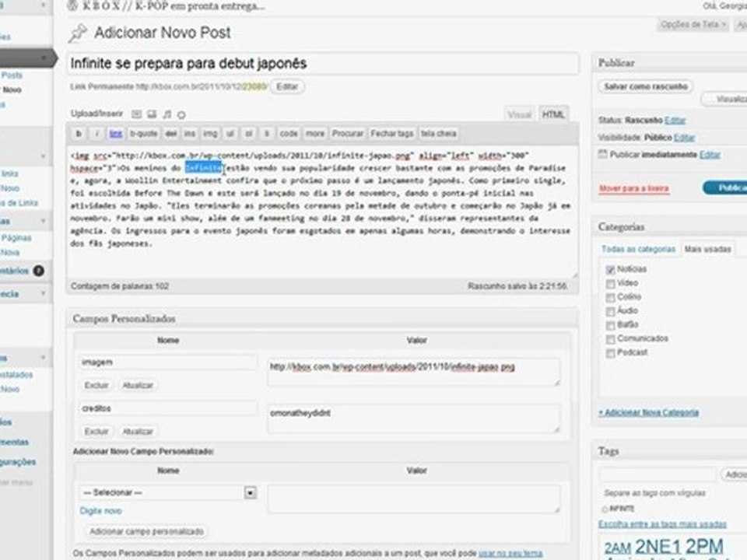Expand the Páginas sidebar section arrow

point(44,221)
